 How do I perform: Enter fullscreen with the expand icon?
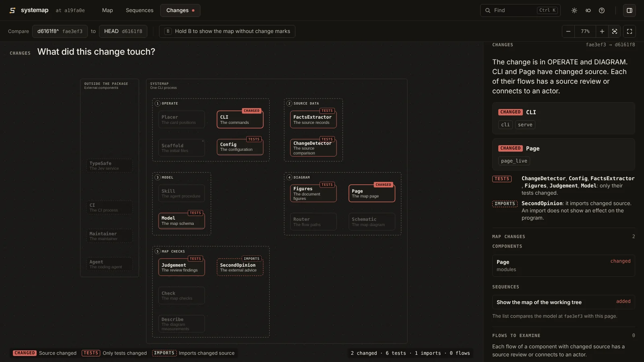[x=630, y=31]
